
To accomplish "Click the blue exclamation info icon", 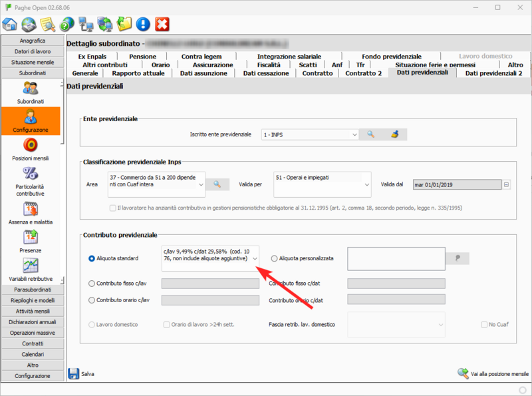I will click(142, 25).
